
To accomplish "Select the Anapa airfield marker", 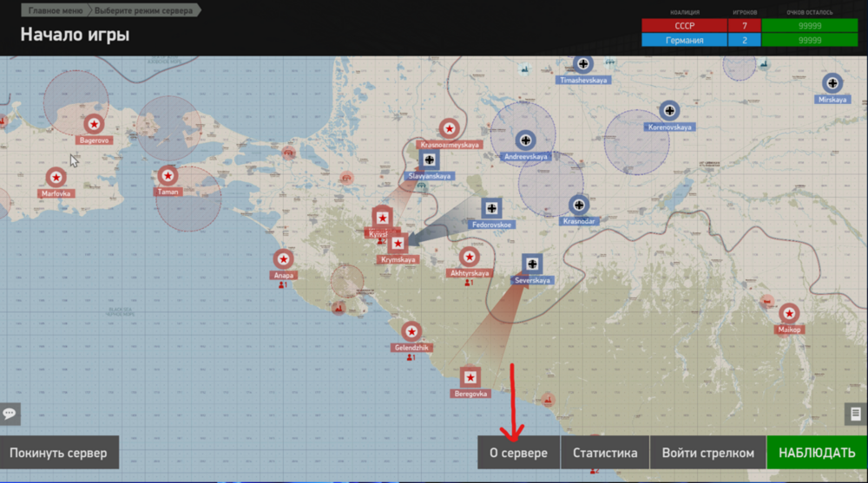I will click(x=284, y=259).
